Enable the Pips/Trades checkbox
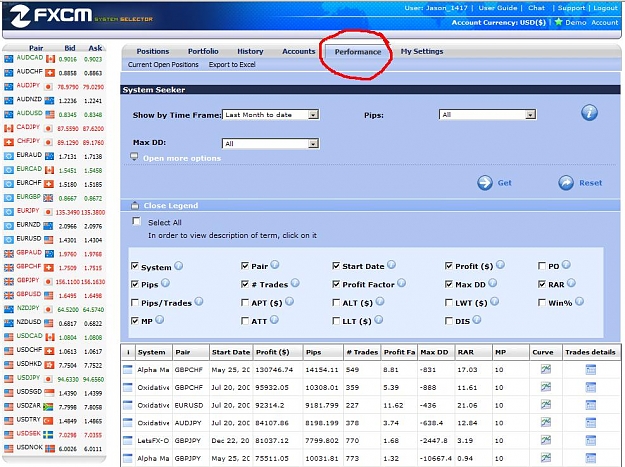 click(x=135, y=302)
